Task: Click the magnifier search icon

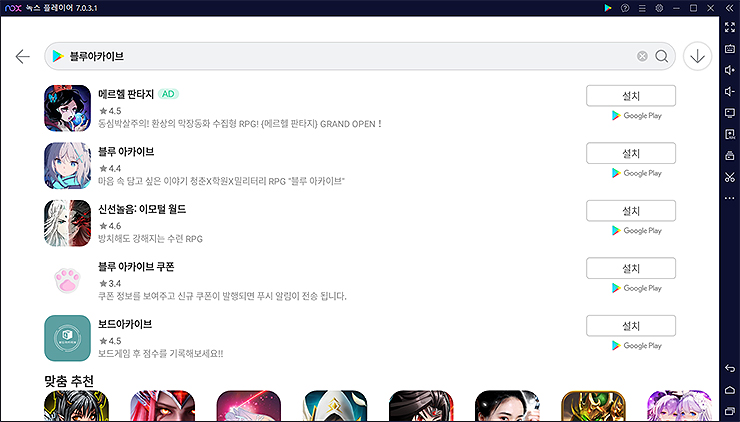Action: pos(662,56)
